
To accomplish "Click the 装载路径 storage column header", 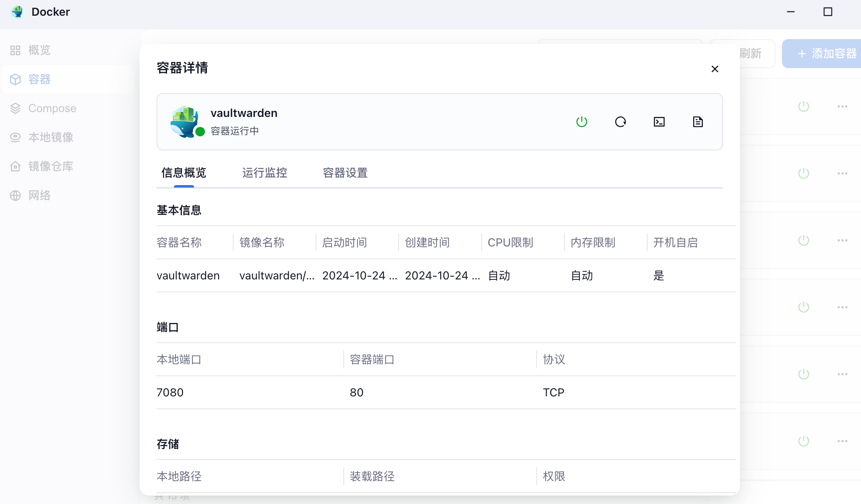I will [372, 477].
